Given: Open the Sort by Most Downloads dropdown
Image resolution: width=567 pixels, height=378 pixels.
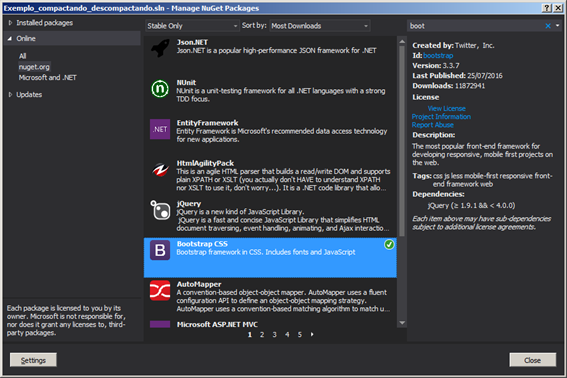Looking at the screenshot, I should pyautogui.click(x=320, y=26).
